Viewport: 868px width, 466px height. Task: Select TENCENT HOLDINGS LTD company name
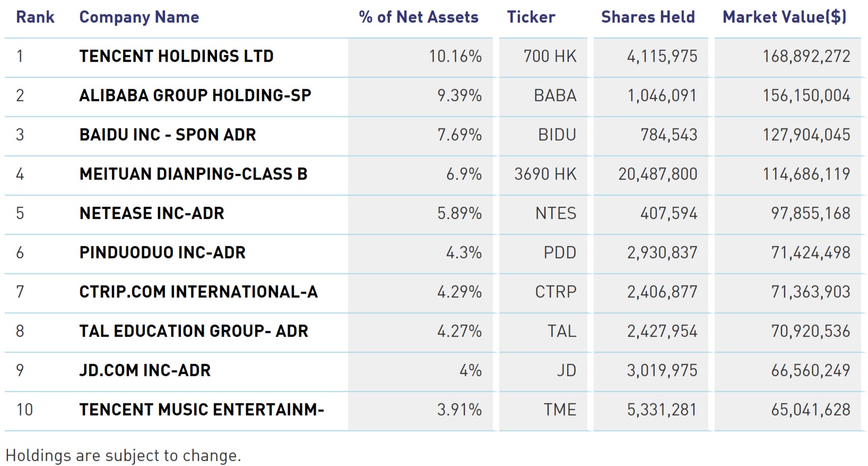click(x=176, y=56)
